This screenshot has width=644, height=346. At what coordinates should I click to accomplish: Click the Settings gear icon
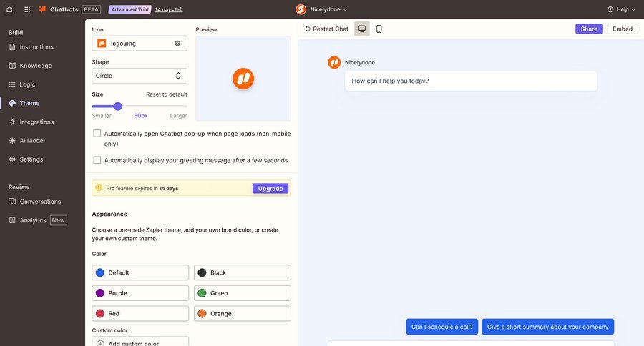pyautogui.click(x=12, y=159)
